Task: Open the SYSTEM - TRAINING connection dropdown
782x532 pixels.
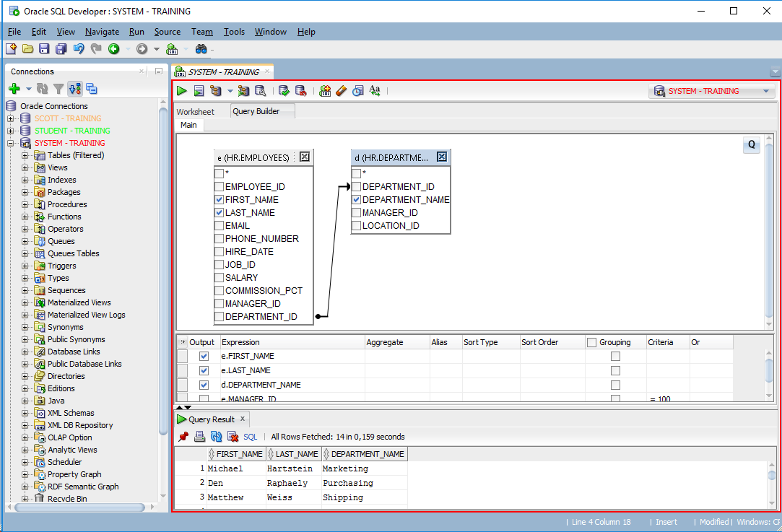Action: click(765, 91)
